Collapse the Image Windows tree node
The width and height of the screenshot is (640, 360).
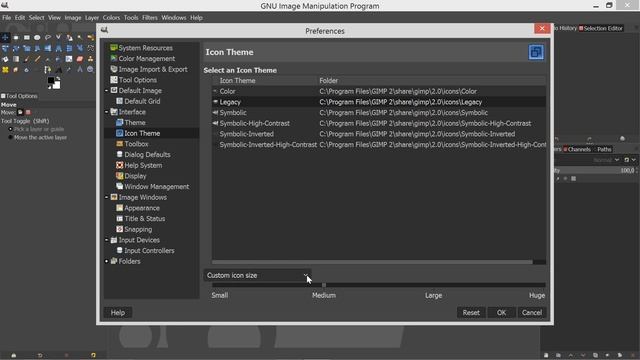[x=107, y=197]
